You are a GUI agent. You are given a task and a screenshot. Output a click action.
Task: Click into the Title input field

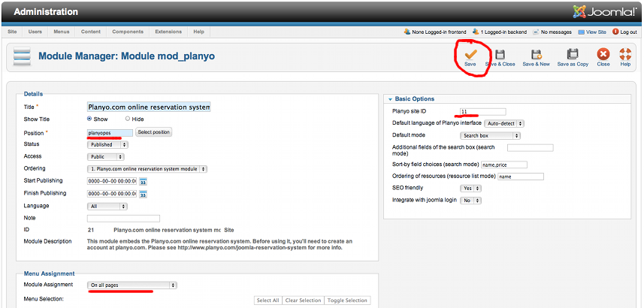click(149, 107)
